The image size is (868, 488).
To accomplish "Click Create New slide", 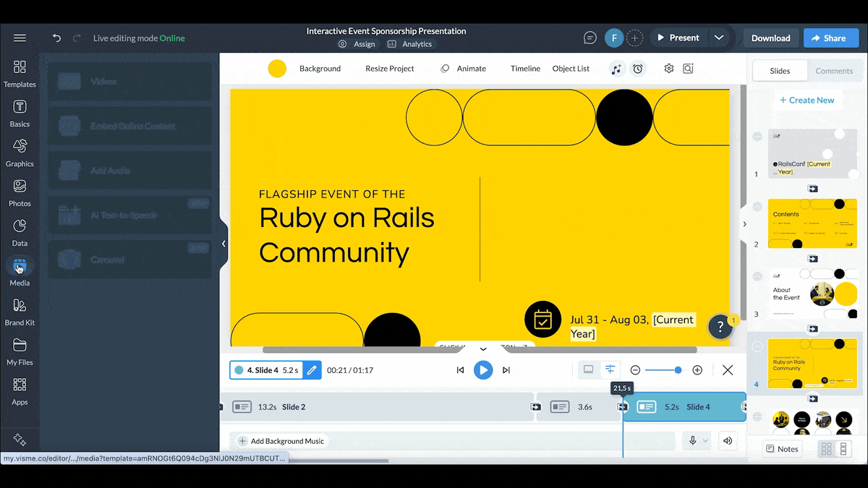I will [x=807, y=100].
